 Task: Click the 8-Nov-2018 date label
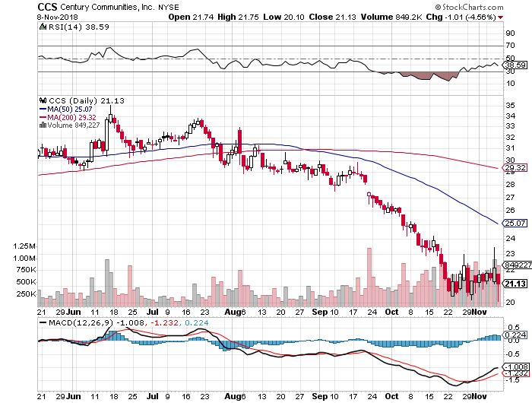[58, 17]
